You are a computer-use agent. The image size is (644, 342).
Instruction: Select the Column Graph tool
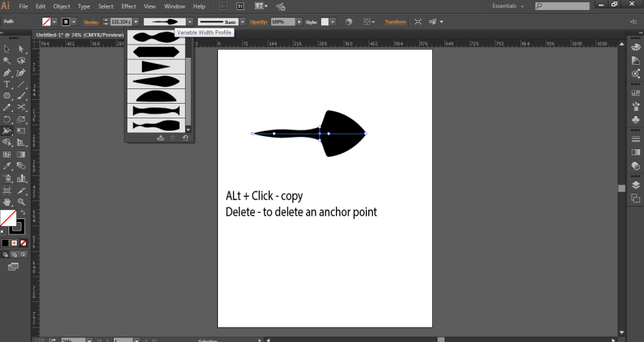[x=21, y=178]
